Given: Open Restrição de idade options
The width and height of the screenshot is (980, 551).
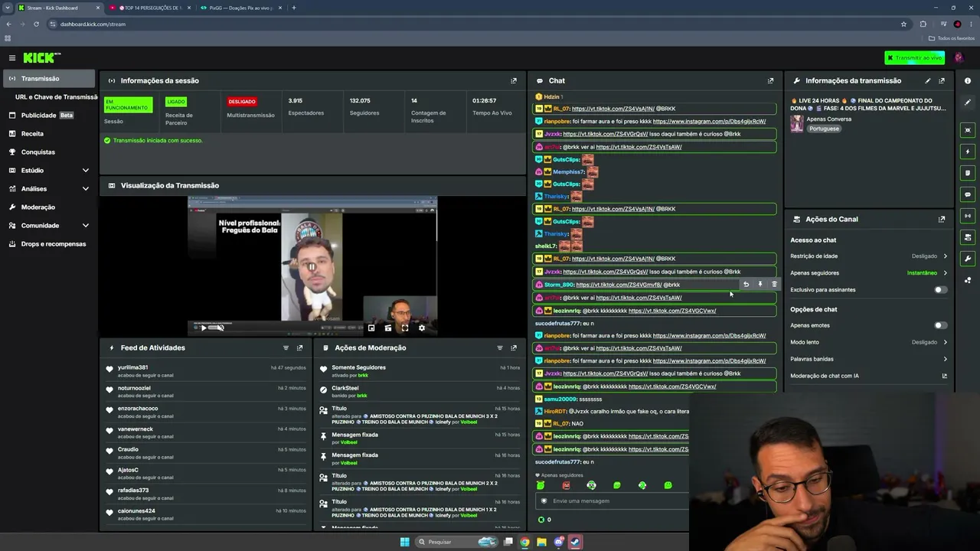Looking at the screenshot, I should point(869,256).
